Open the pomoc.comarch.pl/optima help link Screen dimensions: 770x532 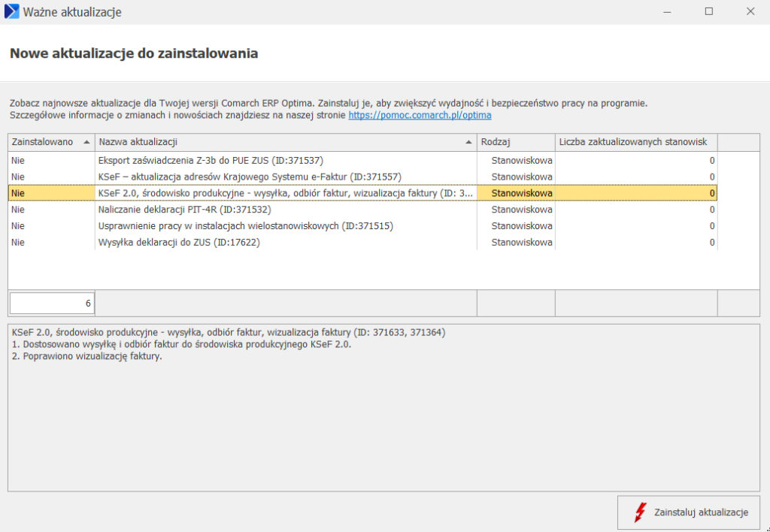[420, 116]
